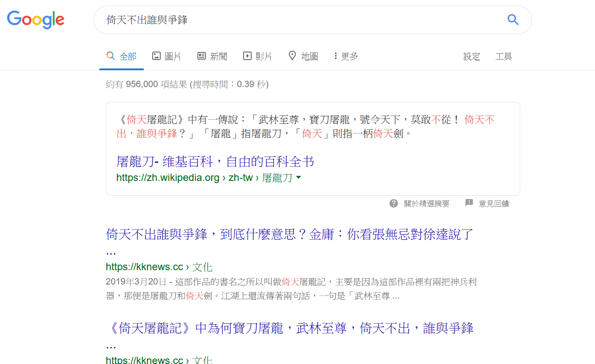This screenshot has height=364, width=595.
Task: Open 關於精選摘要 link
Action: [427, 204]
